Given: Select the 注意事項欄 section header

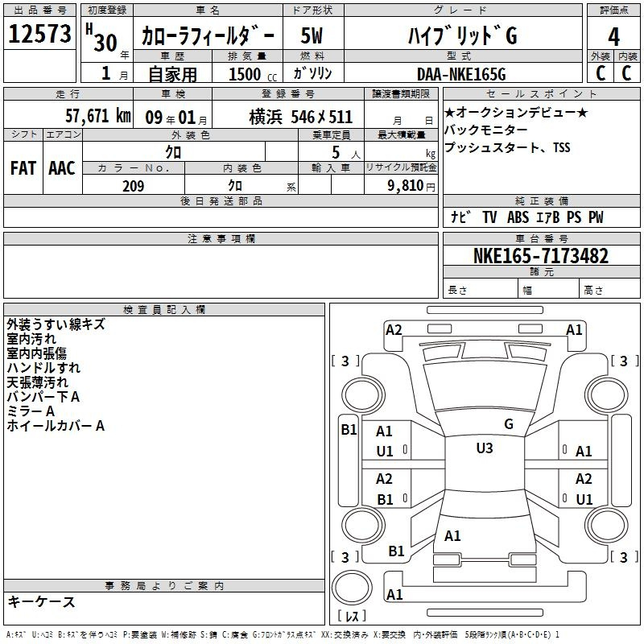Looking at the screenshot, I should coord(221,238).
